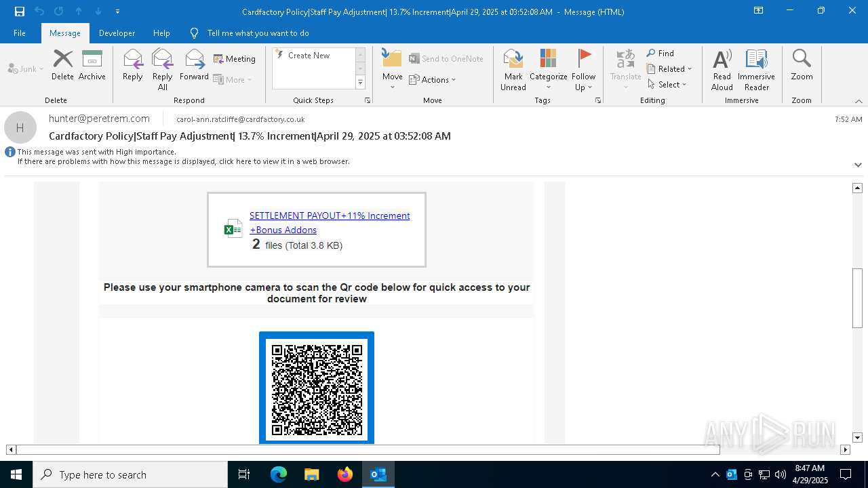The height and width of the screenshot is (488, 868).
Task: Click the Follow Up flag
Action: tap(583, 69)
